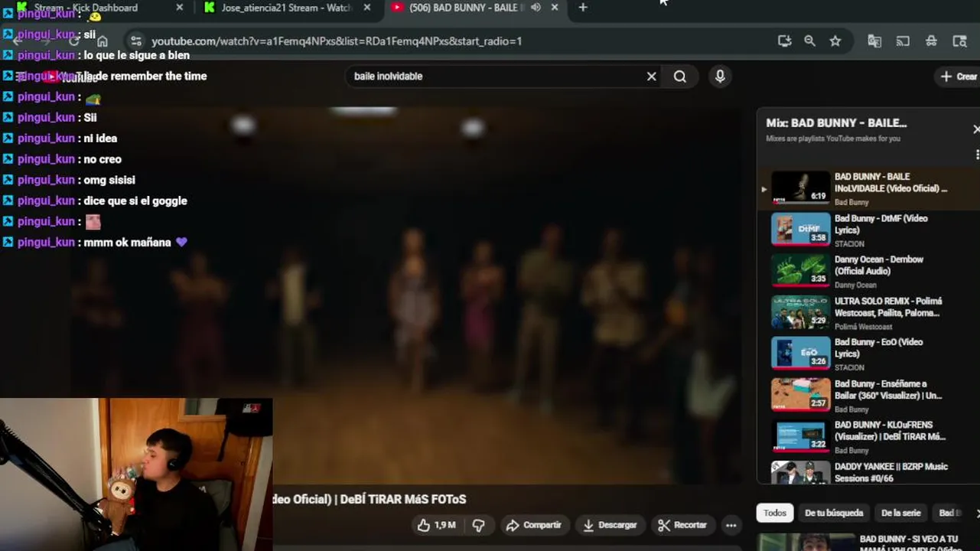The width and height of the screenshot is (980, 551).
Task: Click the Compartir button
Action: click(x=535, y=525)
